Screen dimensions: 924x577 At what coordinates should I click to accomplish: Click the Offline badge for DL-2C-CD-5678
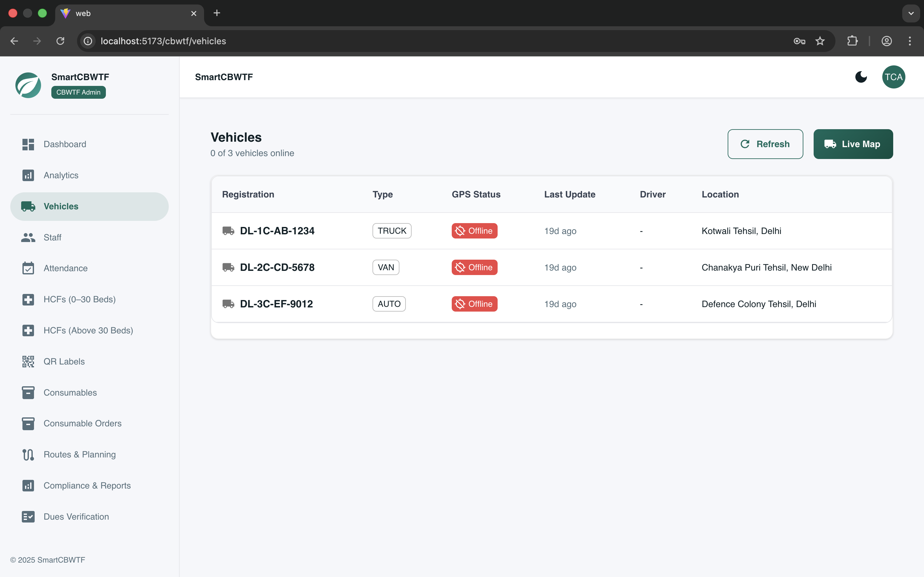pyautogui.click(x=474, y=268)
